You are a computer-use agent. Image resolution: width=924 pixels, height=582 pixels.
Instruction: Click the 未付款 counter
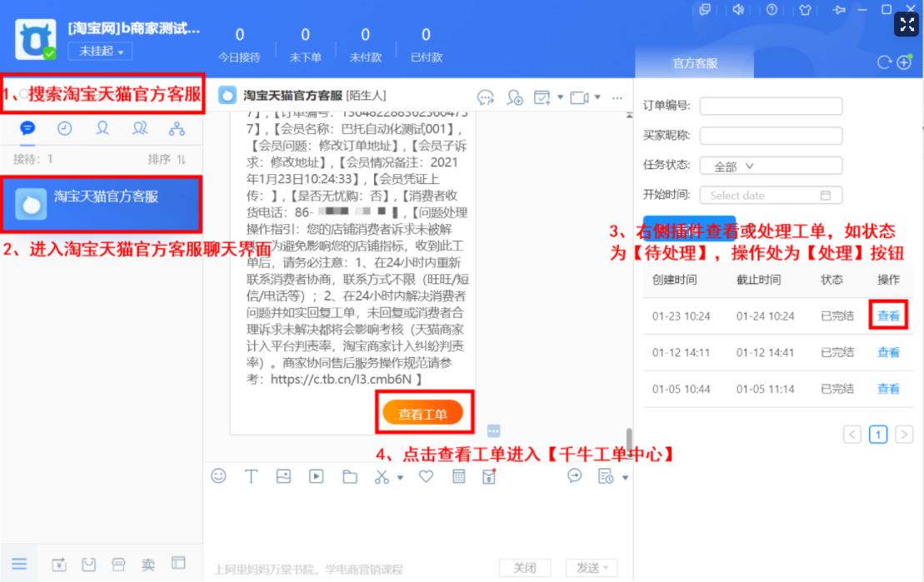366,45
